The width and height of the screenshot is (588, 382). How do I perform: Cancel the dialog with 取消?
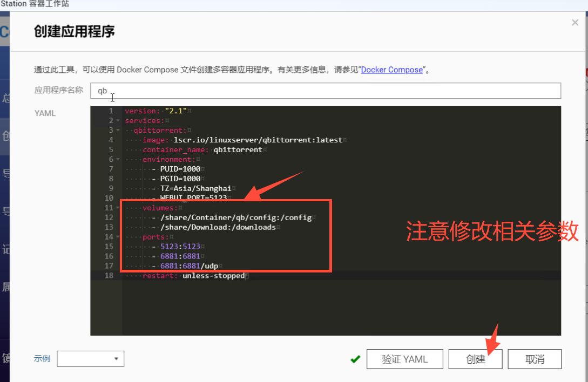click(535, 358)
